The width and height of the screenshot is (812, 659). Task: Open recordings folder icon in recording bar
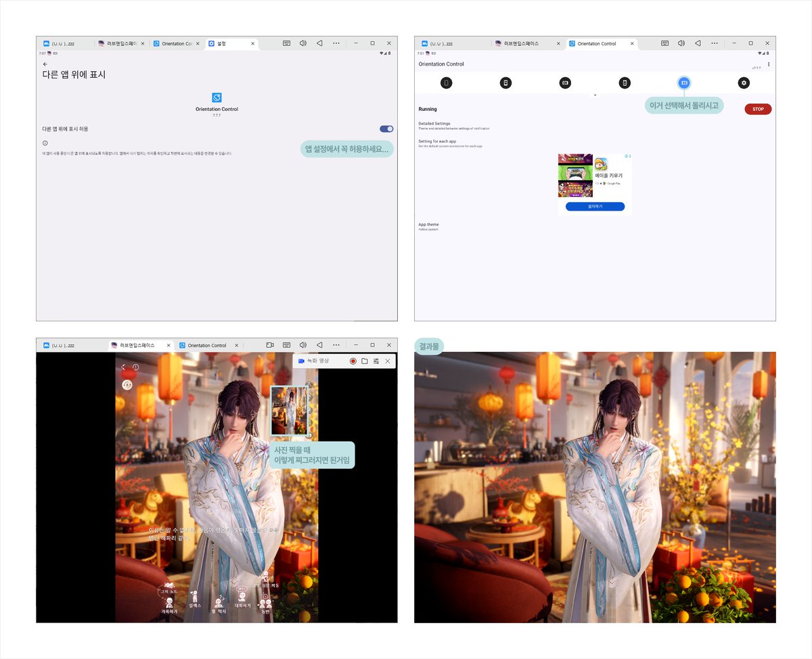pyautogui.click(x=365, y=361)
